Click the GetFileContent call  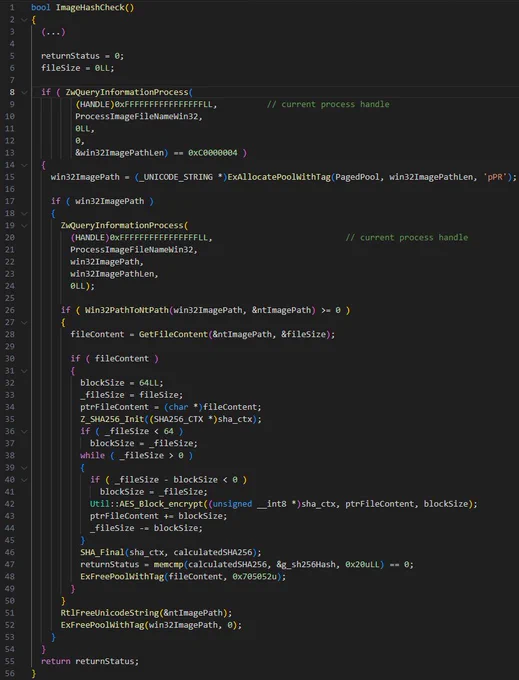[173, 334]
